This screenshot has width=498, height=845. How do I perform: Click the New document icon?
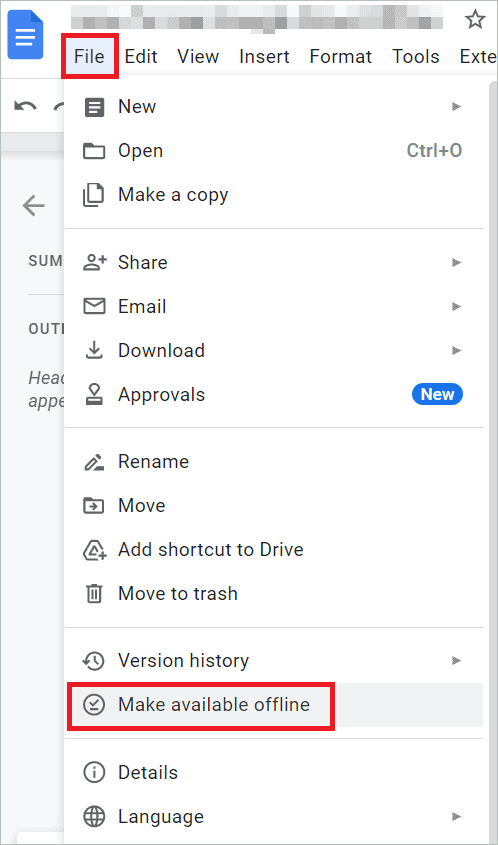tap(94, 107)
